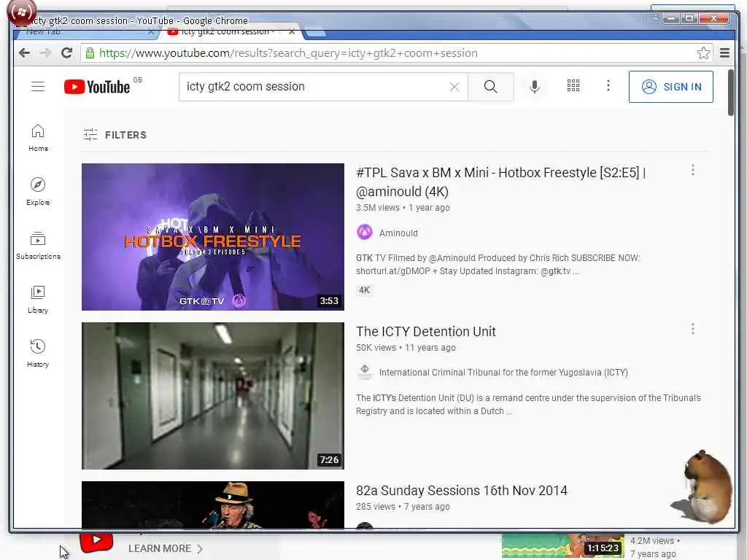
Task: Click the Chrome forward arrow
Action: click(45, 52)
